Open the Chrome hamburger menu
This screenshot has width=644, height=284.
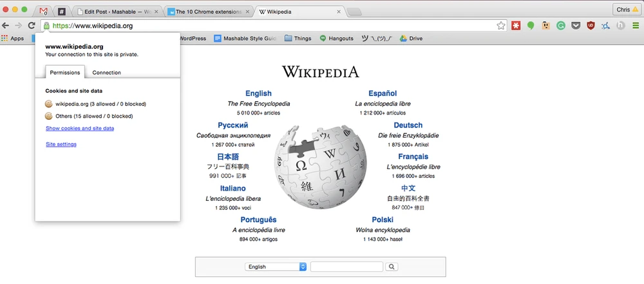(x=635, y=26)
